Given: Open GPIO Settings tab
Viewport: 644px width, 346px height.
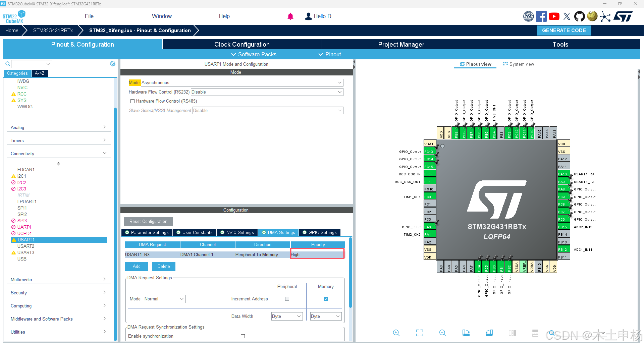Looking at the screenshot, I should 320,232.
